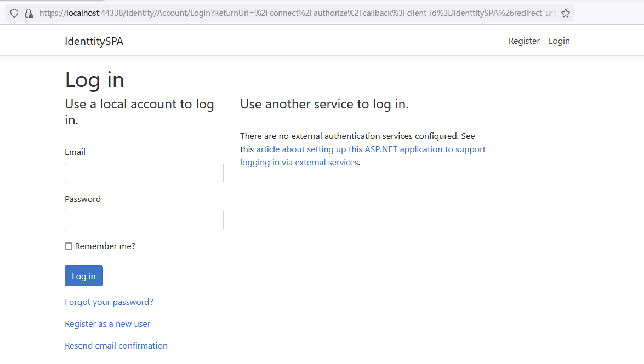Screen dimensions: 644x364
Task: Click the tracking protection shield icon
Action: [14, 13]
